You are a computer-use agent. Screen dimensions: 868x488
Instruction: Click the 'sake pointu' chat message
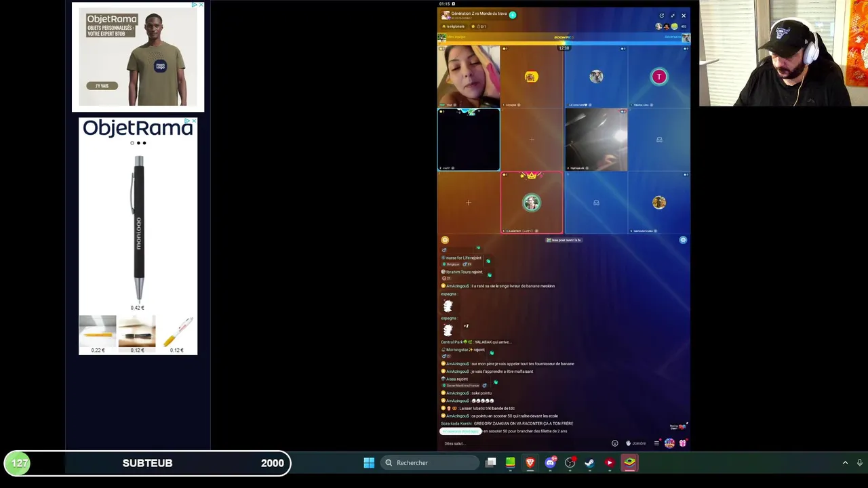[x=467, y=393]
